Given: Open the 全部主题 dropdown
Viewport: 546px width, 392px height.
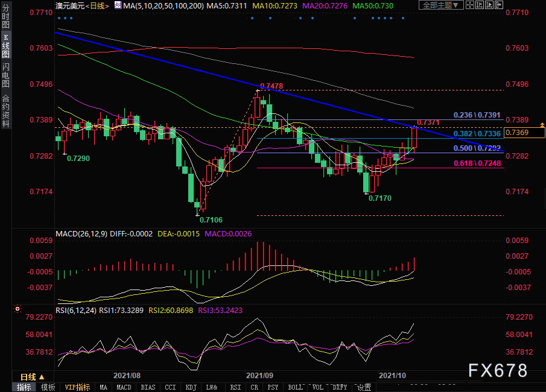Looking at the screenshot, I should click(x=441, y=5).
